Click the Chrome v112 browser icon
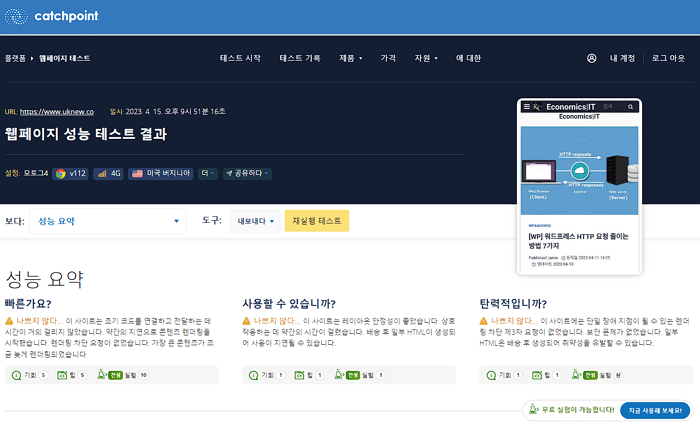The height and width of the screenshot is (425, 700). tap(60, 173)
